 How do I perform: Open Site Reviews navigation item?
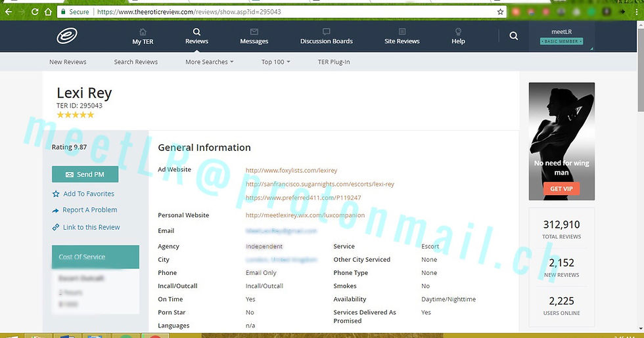coord(402,36)
